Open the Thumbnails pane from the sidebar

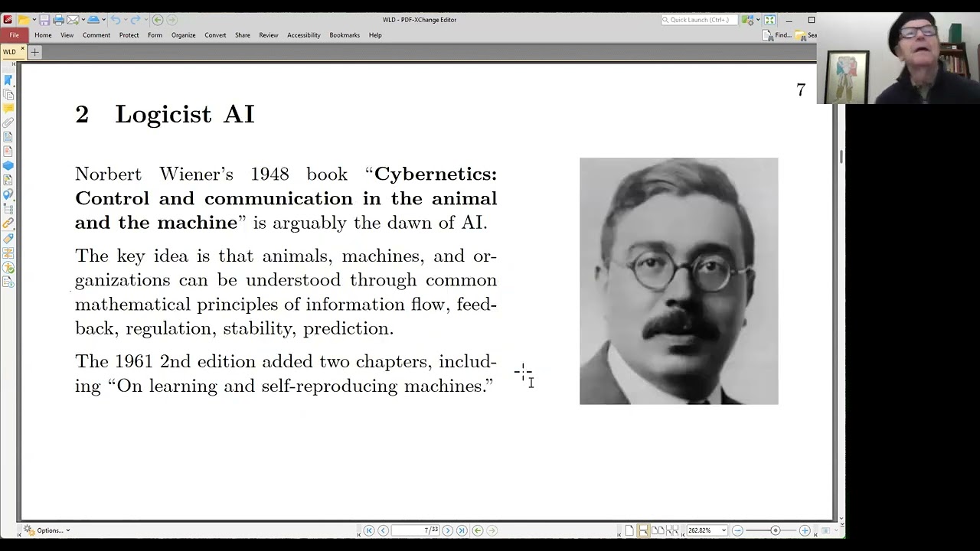[x=8, y=94]
